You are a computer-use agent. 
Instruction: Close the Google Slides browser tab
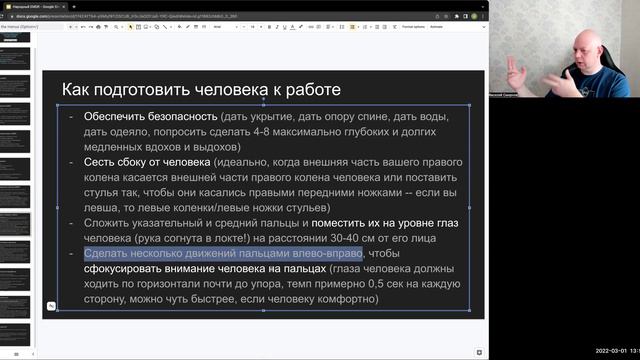[x=64, y=7]
